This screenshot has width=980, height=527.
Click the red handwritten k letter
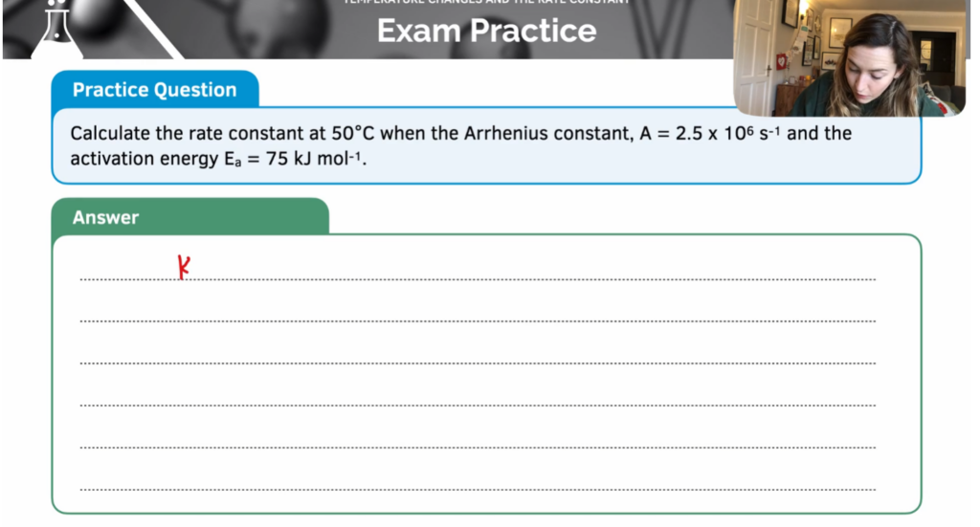pyautogui.click(x=183, y=267)
